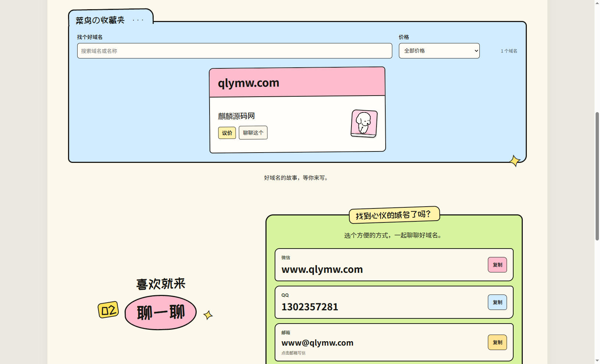Click the 微信 value www.qlymw.com
Screen dimensions: 600x364
[322, 270]
